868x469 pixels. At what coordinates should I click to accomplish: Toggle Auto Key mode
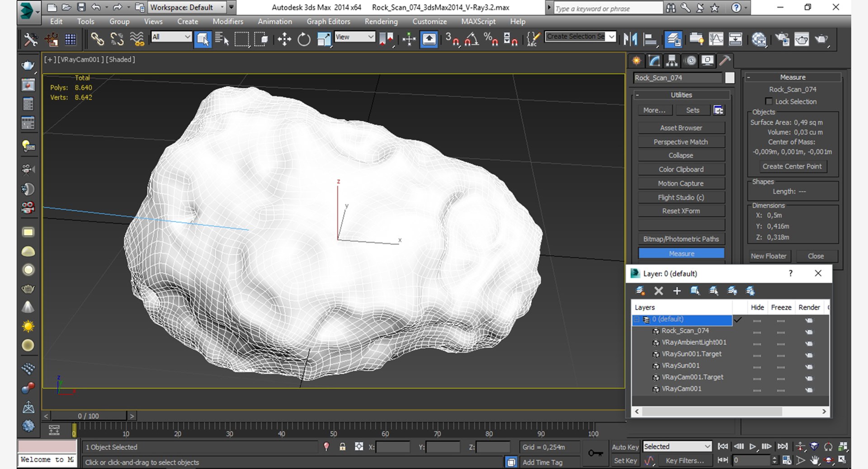coord(625,447)
